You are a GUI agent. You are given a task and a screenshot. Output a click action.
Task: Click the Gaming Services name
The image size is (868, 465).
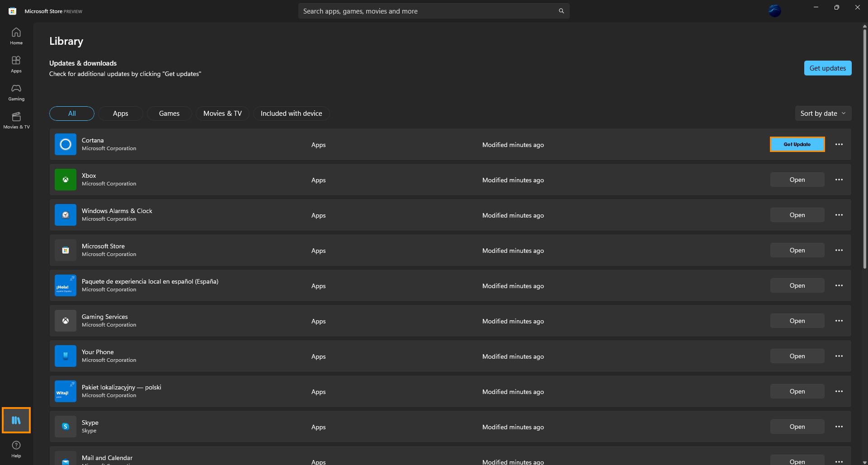(105, 317)
